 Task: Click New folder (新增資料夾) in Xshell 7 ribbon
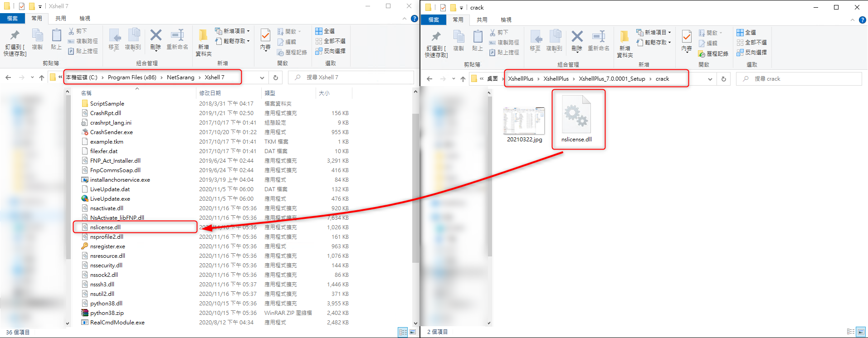click(x=204, y=43)
